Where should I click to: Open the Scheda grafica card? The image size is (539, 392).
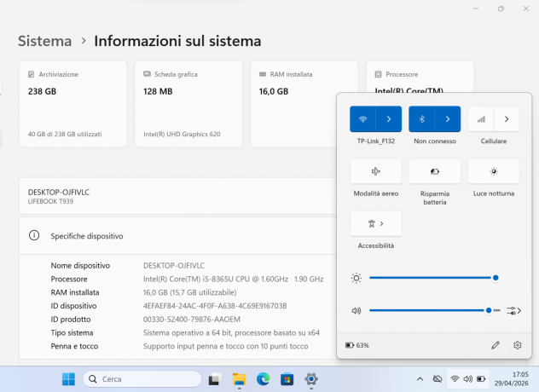(x=188, y=104)
